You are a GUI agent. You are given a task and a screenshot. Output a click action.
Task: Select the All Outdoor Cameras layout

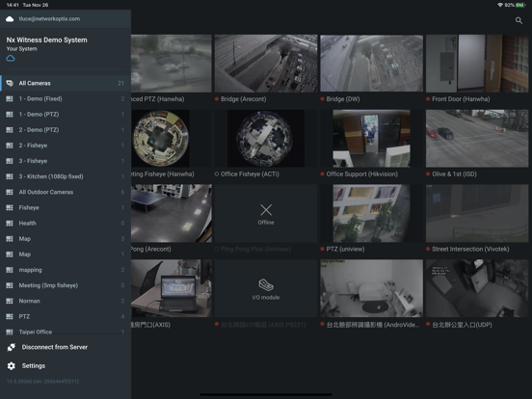66,192
